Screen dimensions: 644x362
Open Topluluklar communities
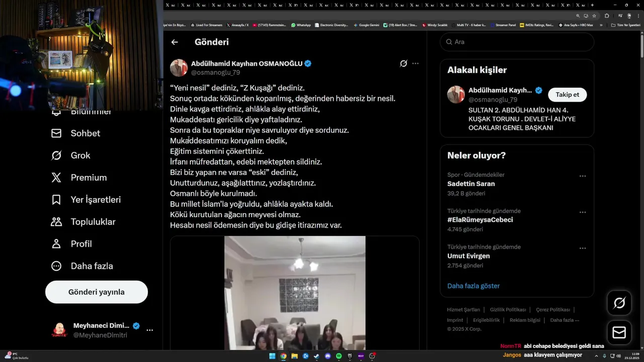84,222
